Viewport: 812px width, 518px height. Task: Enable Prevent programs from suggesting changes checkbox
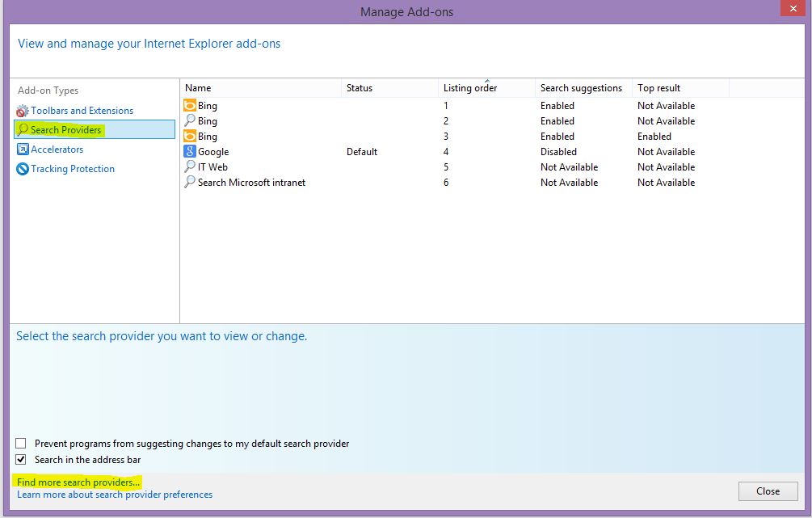click(x=21, y=444)
